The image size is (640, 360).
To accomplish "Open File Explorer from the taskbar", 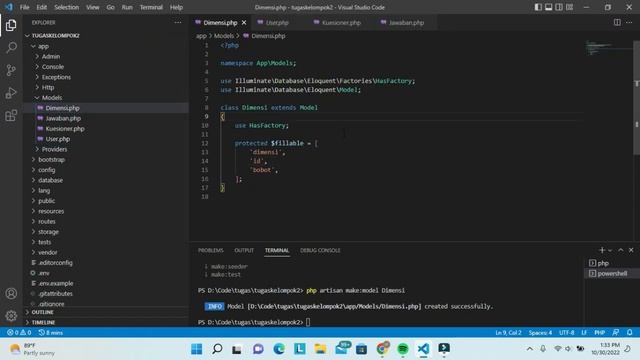I will 320,349.
